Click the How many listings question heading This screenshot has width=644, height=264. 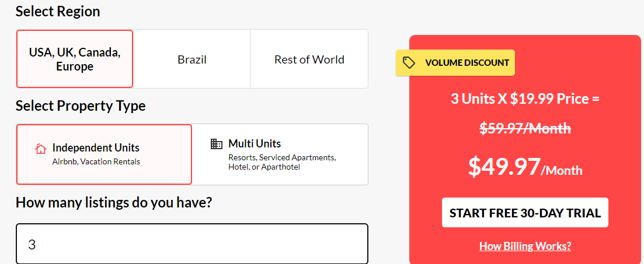114,202
